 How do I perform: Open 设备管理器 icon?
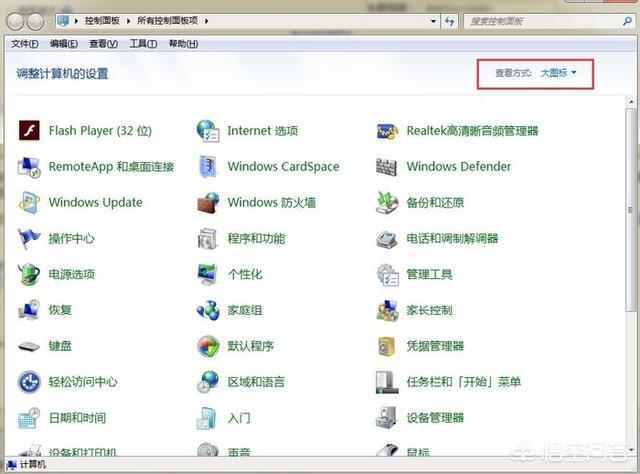[x=387, y=418]
